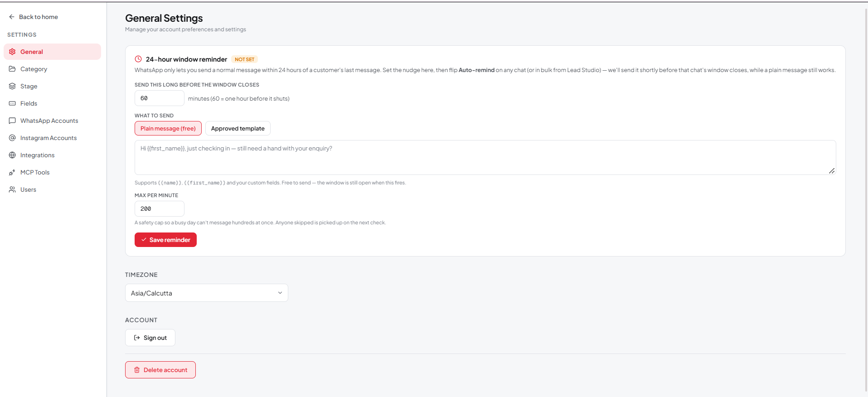Select Plain message (free) option
868x397 pixels.
tap(168, 128)
